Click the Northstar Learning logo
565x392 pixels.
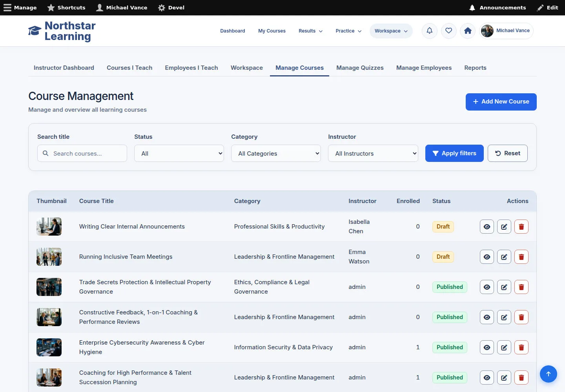point(62,31)
